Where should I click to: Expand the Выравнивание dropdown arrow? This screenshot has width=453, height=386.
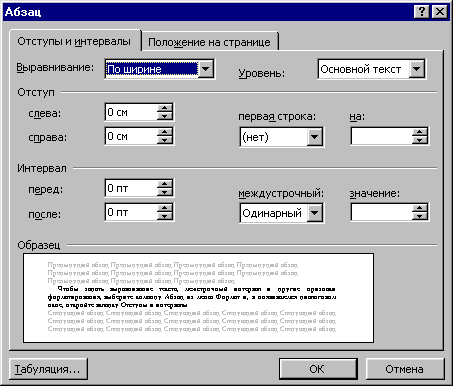point(206,69)
